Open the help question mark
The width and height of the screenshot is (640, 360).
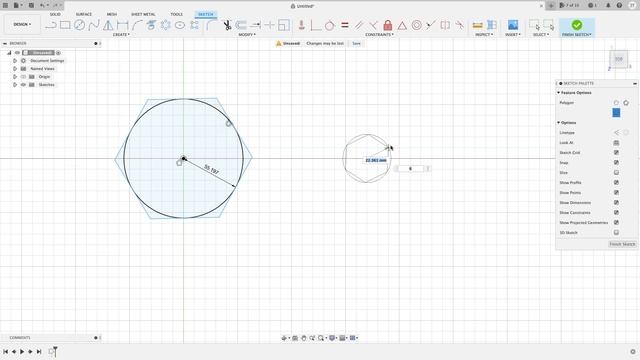[619, 5]
